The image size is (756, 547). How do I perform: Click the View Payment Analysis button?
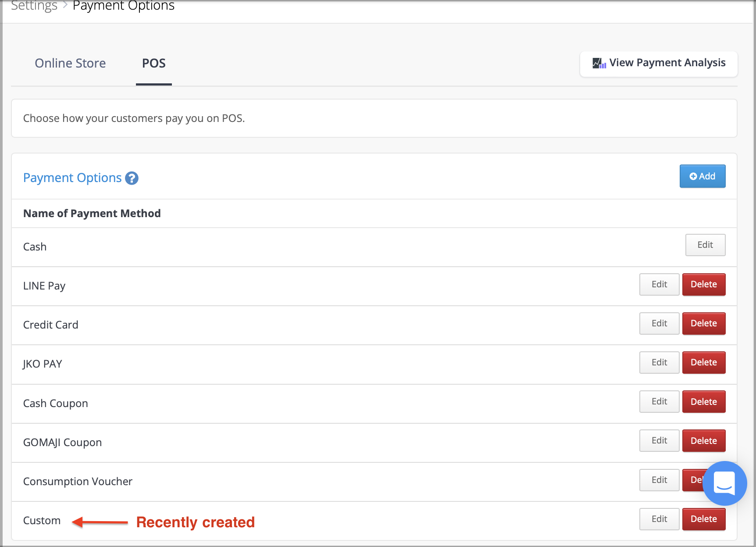658,64
